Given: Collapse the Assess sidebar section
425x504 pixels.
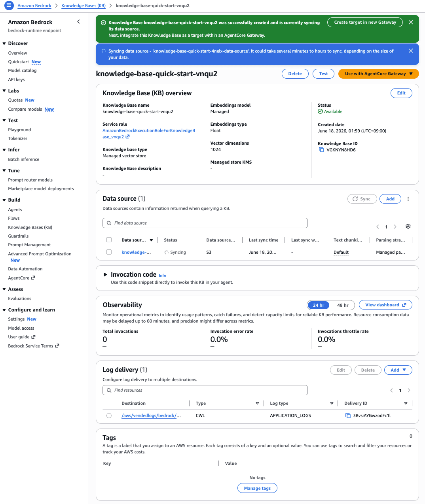Looking at the screenshot, I should (x=4, y=289).
